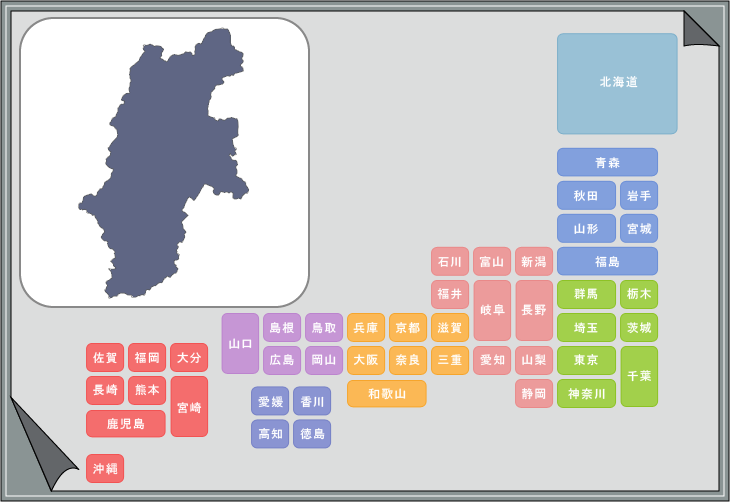Click the 福島 button
This screenshot has width=730, height=502.
click(607, 262)
